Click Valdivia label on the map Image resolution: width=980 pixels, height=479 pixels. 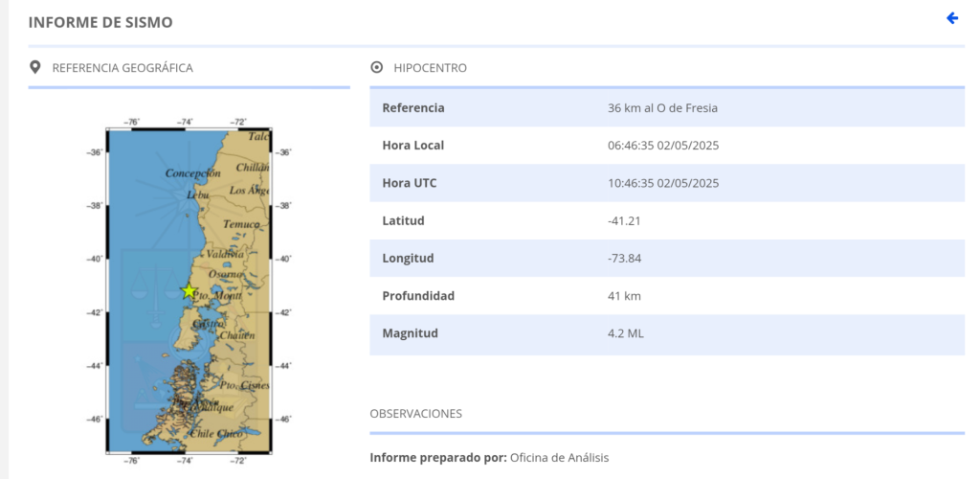[x=225, y=254]
